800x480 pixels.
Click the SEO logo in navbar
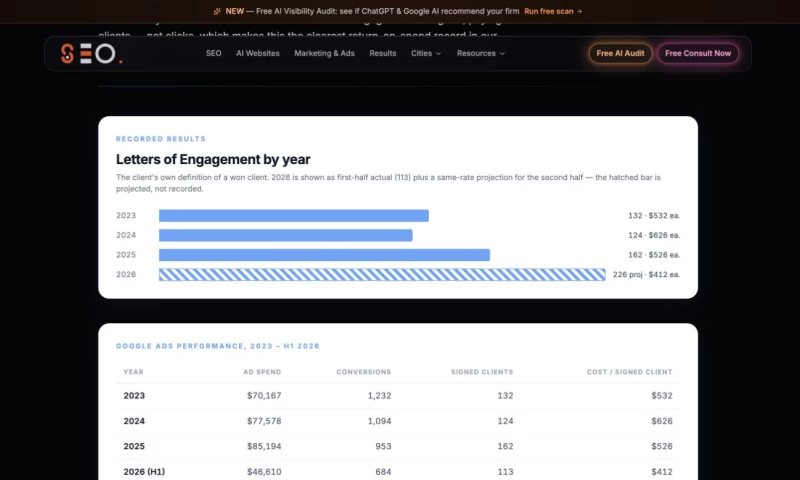click(x=91, y=54)
